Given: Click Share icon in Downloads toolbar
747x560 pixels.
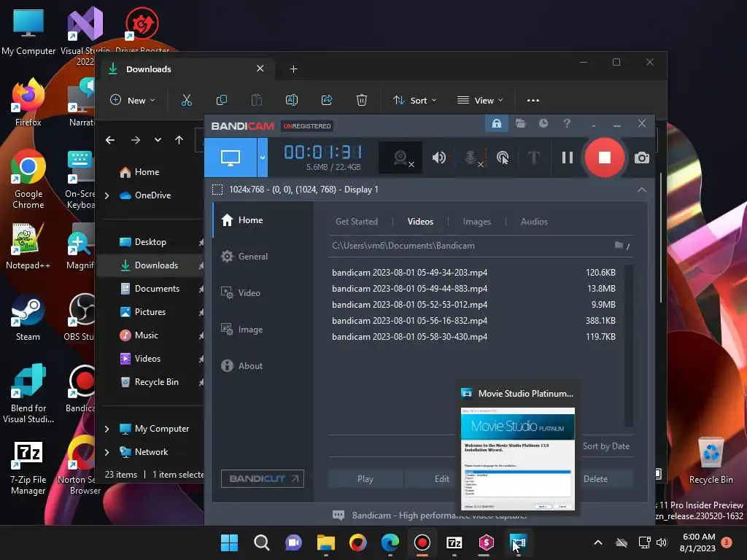Looking at the screenshot, I should (327, 101).
